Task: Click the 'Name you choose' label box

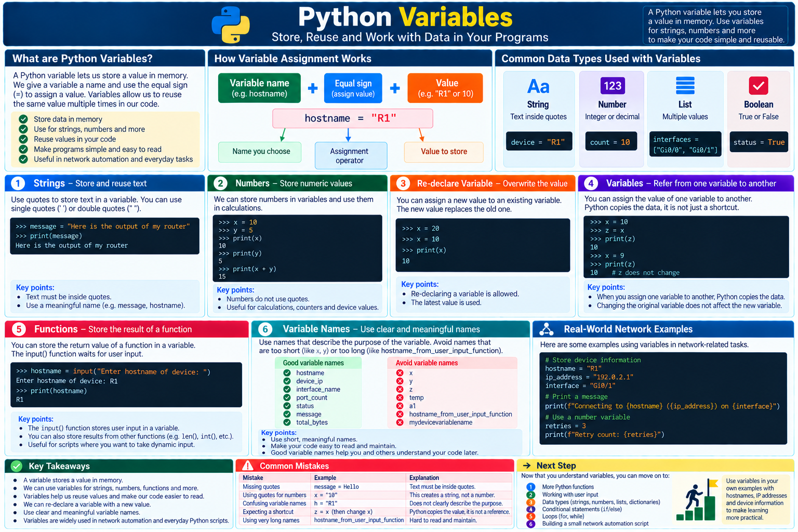Action: [260, 152]
